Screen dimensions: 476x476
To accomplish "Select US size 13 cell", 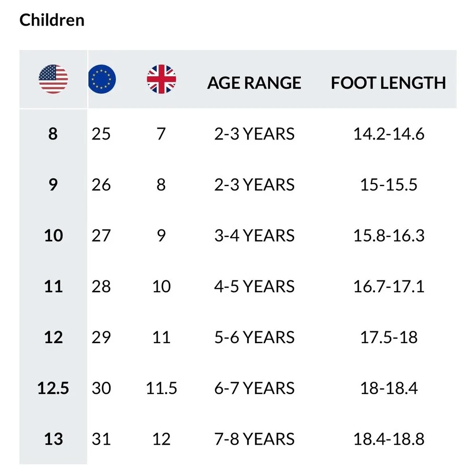I will (53, 439).
